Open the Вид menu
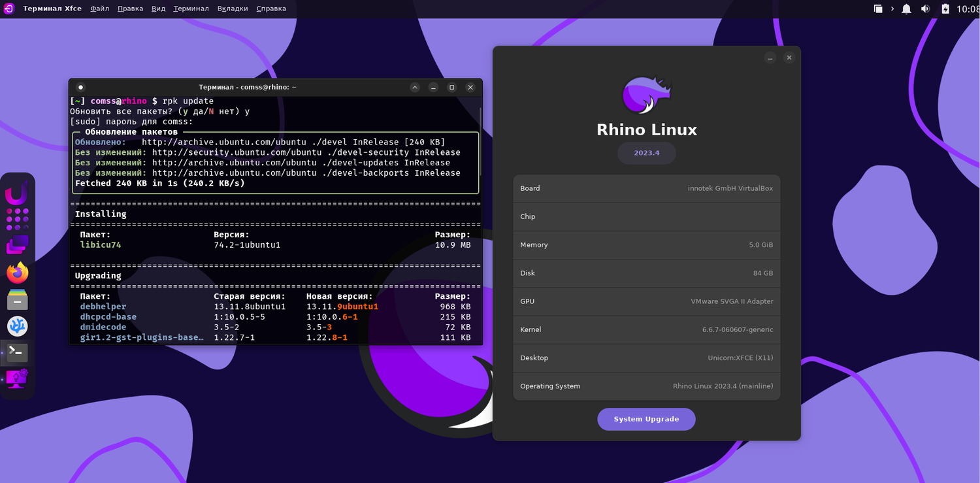980x483 pixels. (x=159, y=8)
